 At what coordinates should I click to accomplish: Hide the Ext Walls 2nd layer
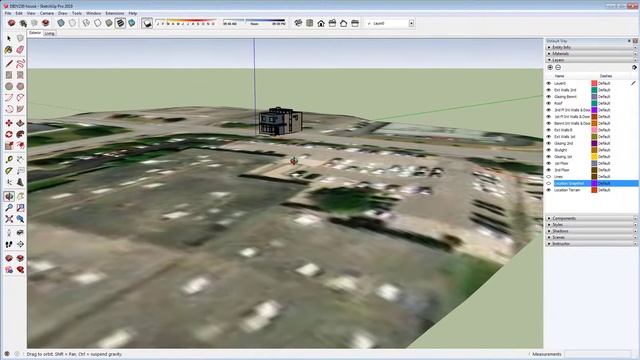(x=549, y=90)
